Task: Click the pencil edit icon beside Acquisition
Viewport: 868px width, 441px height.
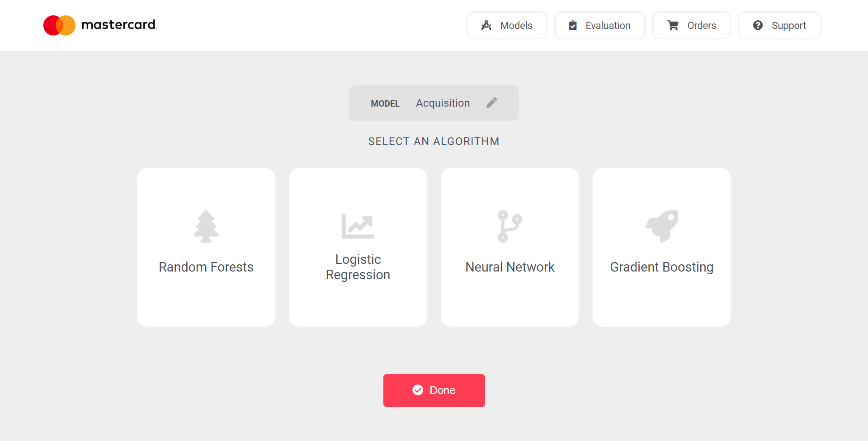Action: click(x=492, y=103)
